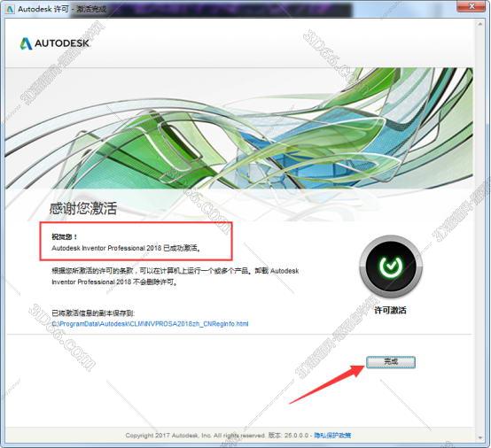The image size is (491, 448).
Task: Click the scrollbar down arrow
Action: pos(480,437)
